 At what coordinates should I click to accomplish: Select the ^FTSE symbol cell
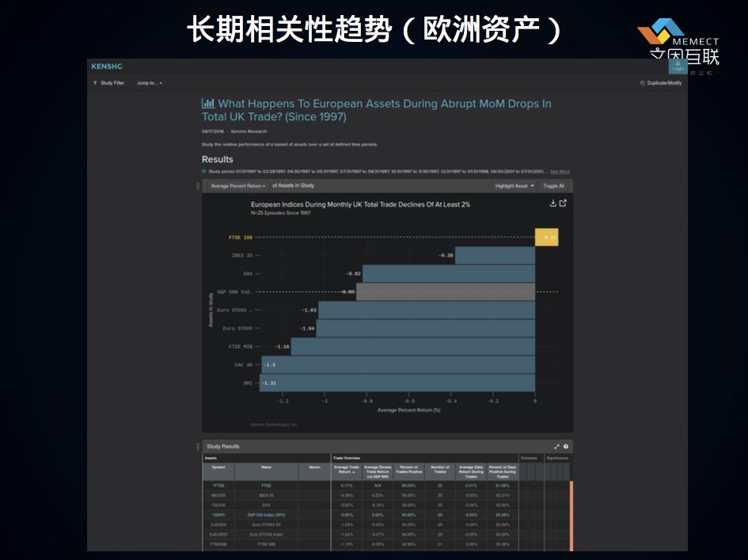tap(218, 486)
